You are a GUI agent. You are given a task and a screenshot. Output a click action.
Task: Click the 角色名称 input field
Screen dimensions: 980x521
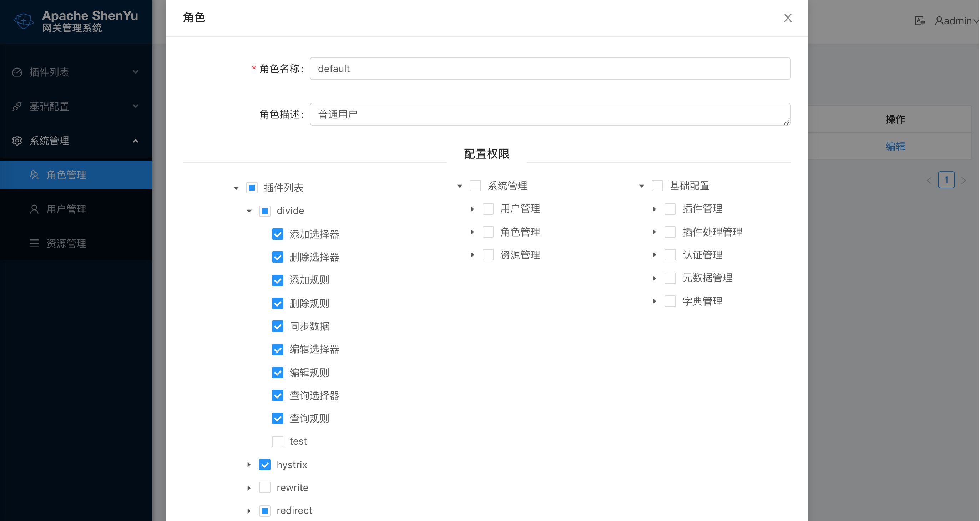550,69
